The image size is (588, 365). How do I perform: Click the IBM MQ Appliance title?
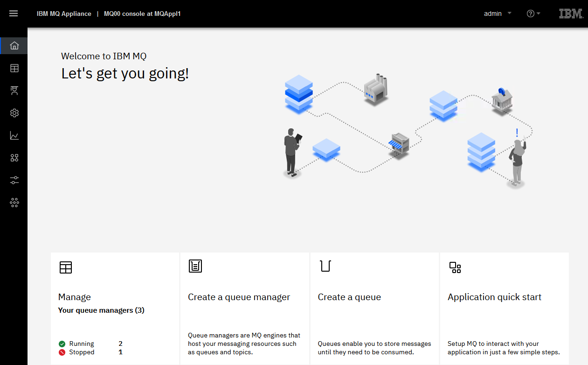click(x=64, y=14)
